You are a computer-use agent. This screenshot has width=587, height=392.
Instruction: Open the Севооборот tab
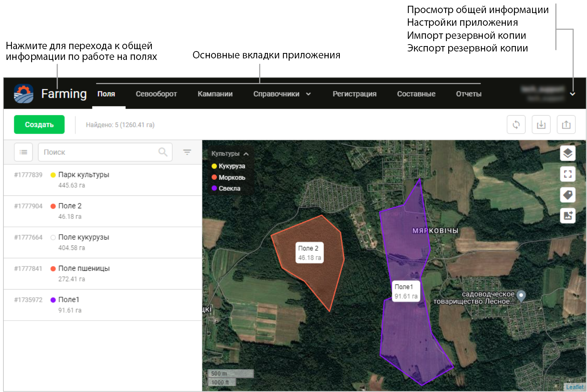click(156, 94)
